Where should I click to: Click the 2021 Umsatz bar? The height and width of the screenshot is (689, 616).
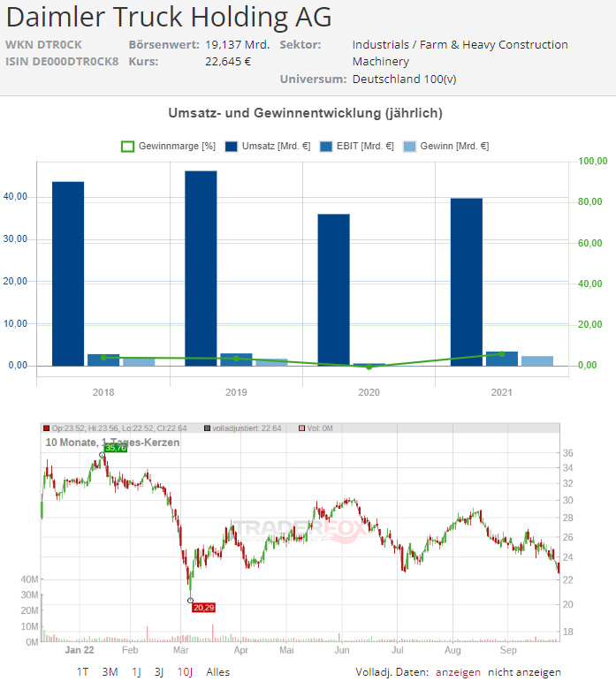(467, 282)
